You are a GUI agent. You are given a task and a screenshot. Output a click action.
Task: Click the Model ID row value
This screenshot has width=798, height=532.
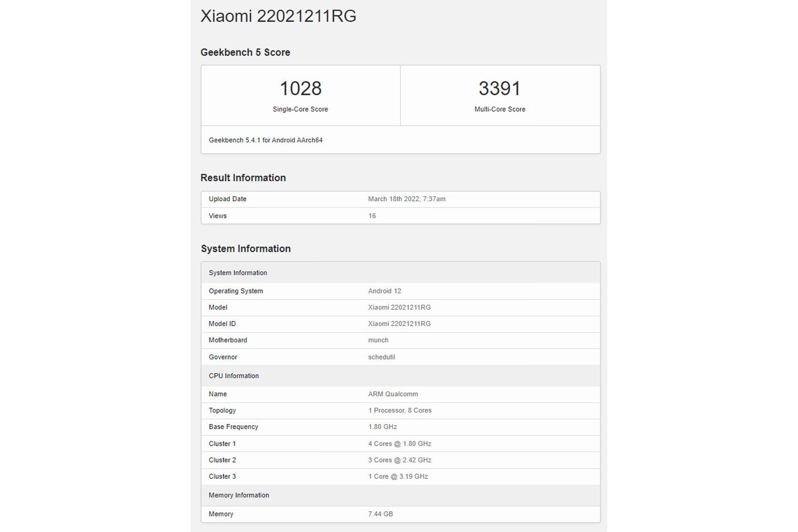tap(399, 324)
